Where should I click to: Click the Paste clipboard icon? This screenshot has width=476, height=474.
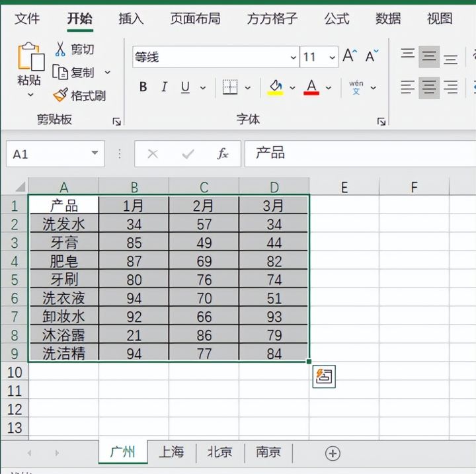30,56
